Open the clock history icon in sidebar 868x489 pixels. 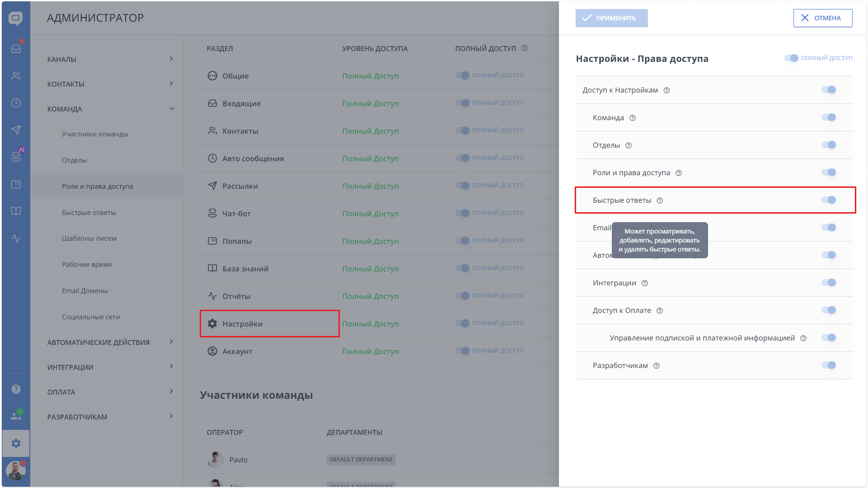click(x=16, y=103)
